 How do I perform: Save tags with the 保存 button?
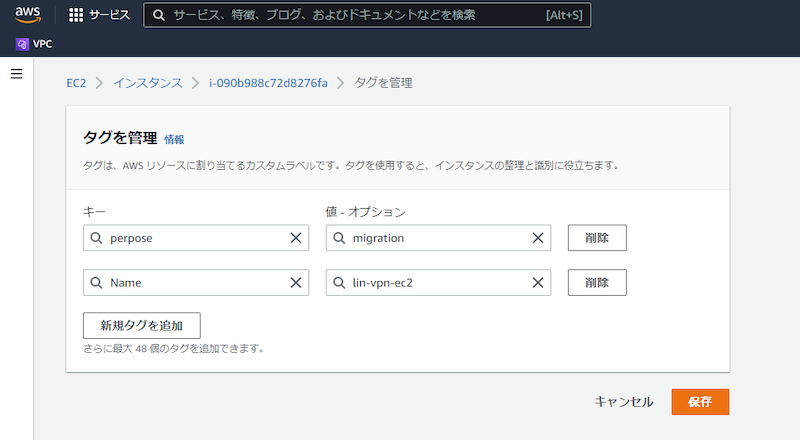(700, 402)
